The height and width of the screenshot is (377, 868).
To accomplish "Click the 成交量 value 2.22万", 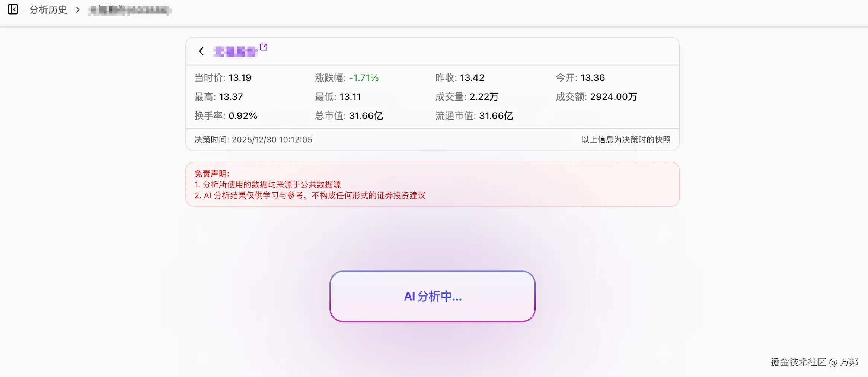I will [x=484, y=96].
